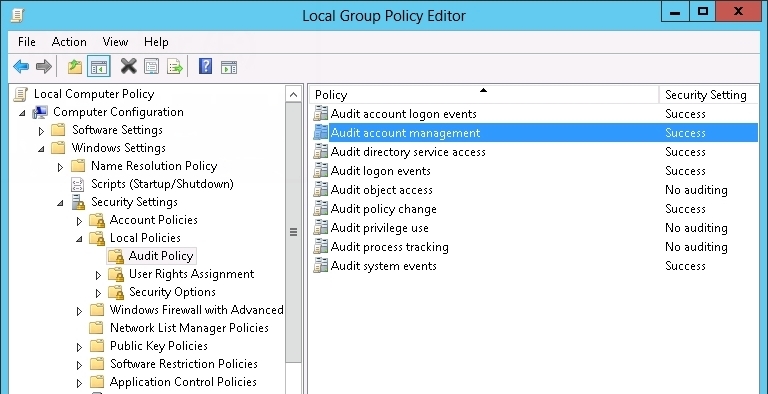Open the File menu

coord(26,42)
